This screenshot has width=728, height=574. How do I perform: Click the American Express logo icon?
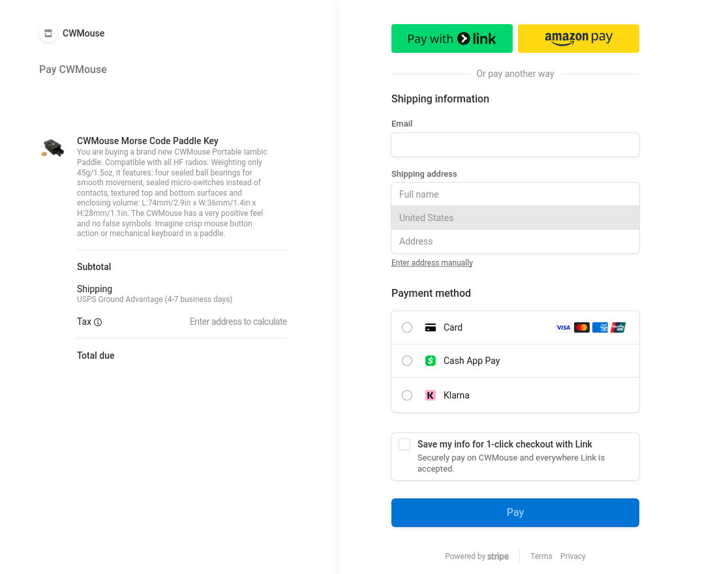coord(599,327)
